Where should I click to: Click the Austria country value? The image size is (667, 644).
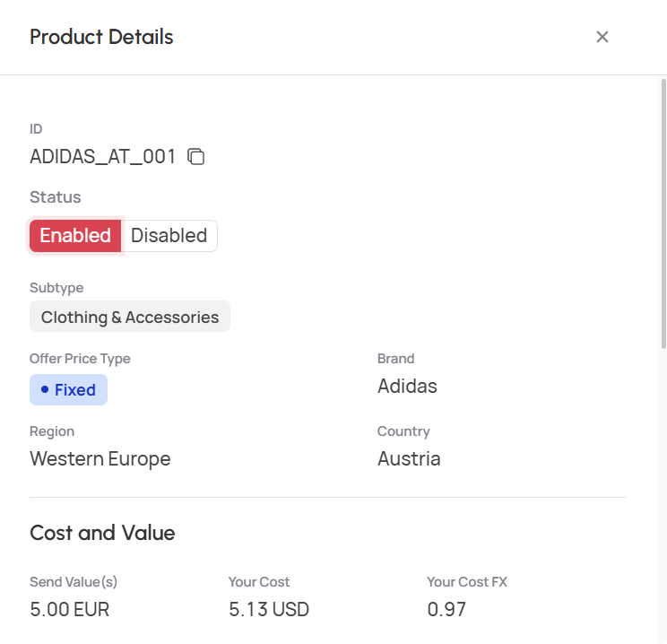(x=409, y=459)
